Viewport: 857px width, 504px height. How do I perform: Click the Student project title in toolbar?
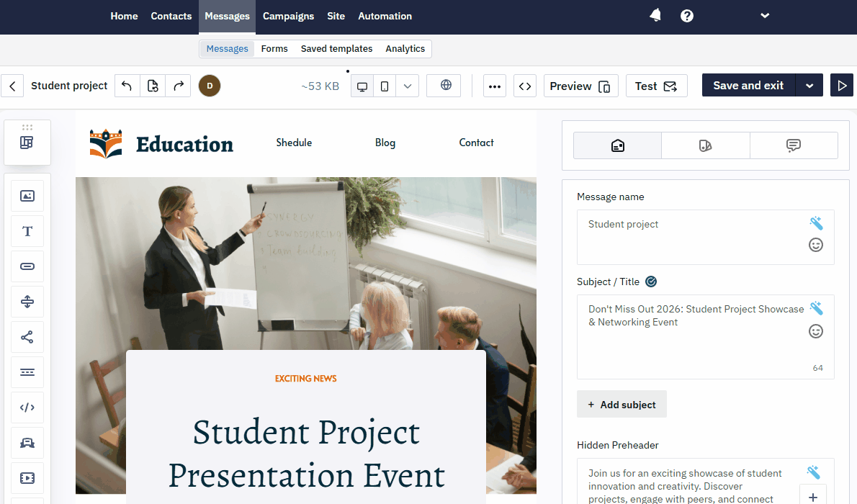tap(69, 86)
